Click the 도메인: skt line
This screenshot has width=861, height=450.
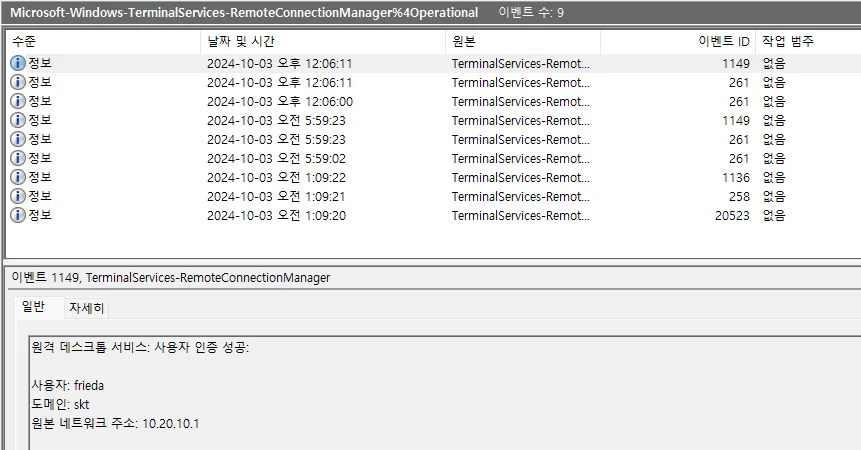[x=60, y=405]
